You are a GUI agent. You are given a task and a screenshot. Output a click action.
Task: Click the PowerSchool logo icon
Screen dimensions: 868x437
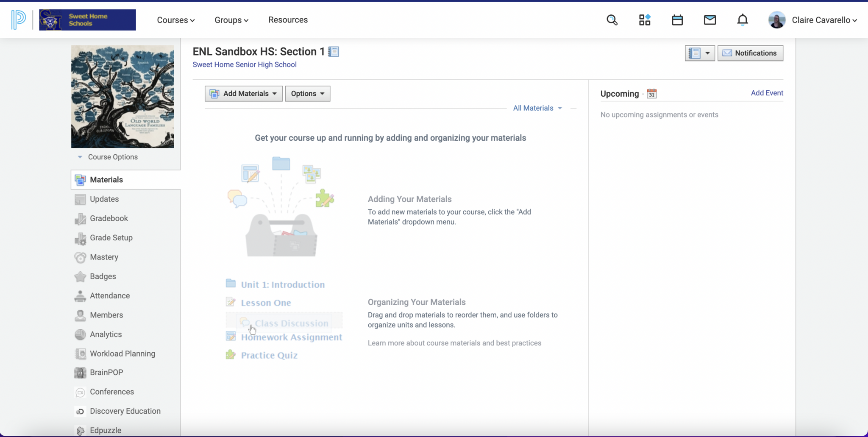(19, 20)
